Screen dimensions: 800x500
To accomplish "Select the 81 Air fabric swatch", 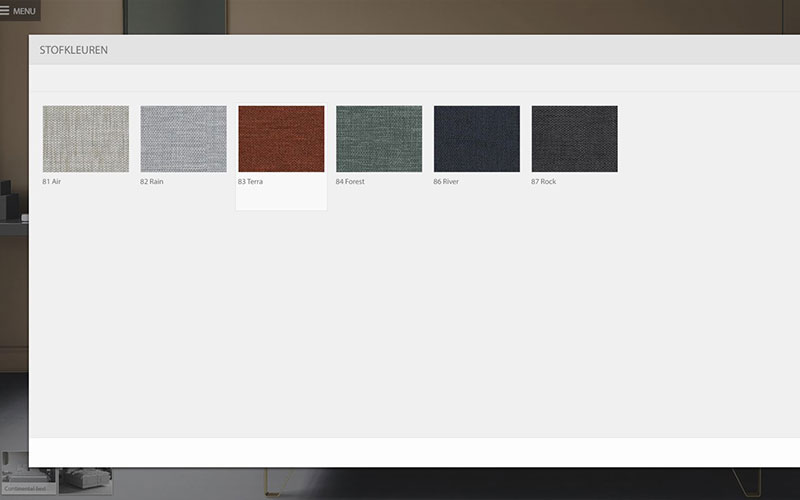I will 86,139.
